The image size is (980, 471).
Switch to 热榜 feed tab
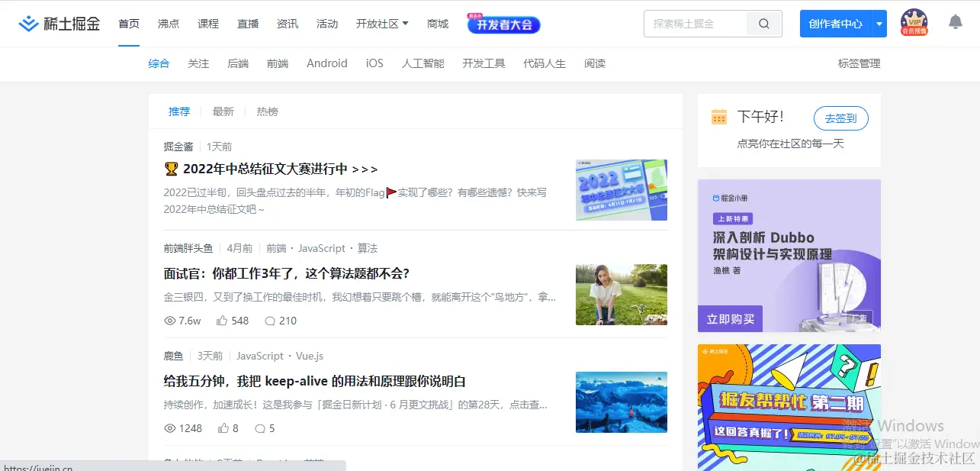point(268,111)
